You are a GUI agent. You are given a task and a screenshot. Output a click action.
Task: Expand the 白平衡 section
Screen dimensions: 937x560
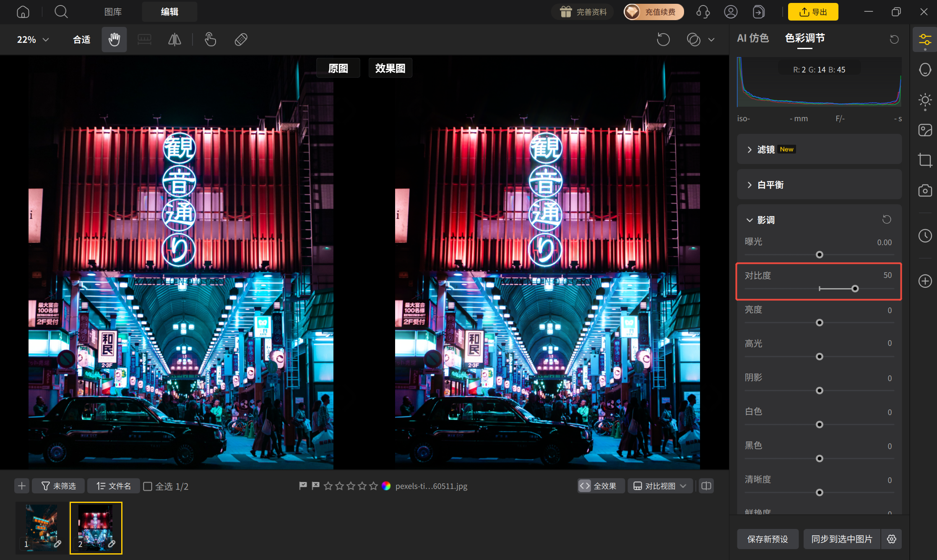(819, 185)
